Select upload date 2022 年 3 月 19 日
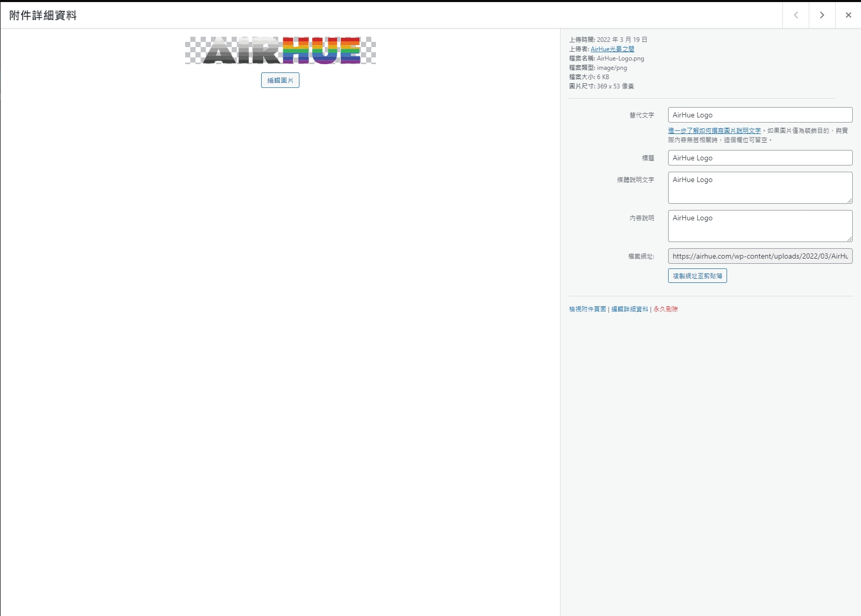 (x=622, y=40)
